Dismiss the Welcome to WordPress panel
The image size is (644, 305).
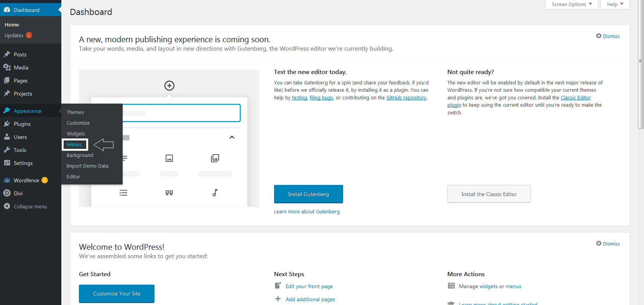608,244
